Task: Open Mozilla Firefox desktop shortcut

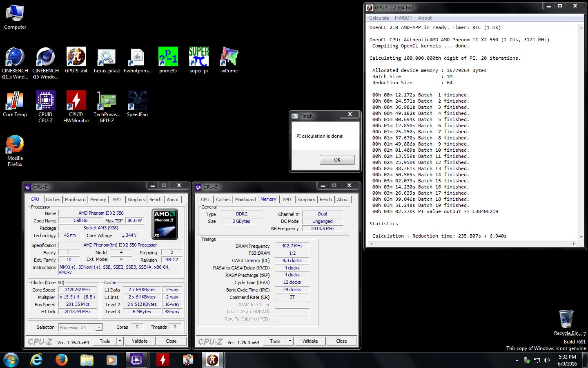Action: coord(15,150)
